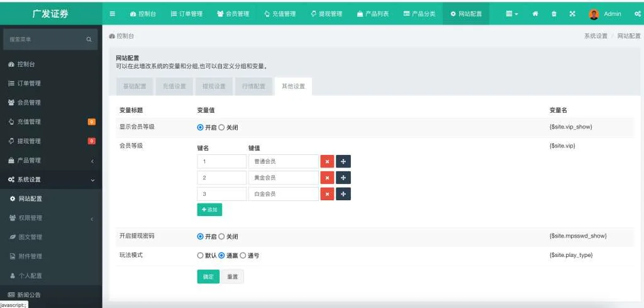This screenshot has height=308, width=644.
Task: Toggle fullscreen with the expand arrows icon
Action: pos(572,14)
